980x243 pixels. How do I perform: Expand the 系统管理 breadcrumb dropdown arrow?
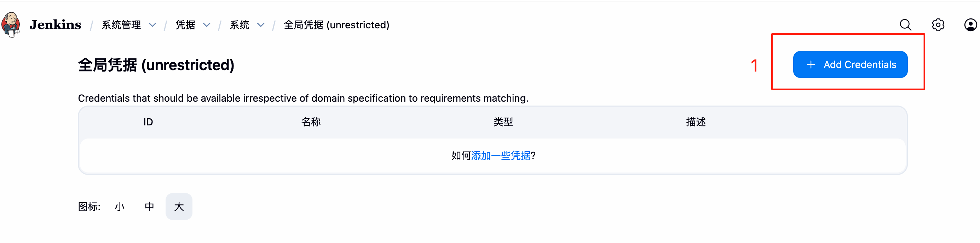click(152, 25)
